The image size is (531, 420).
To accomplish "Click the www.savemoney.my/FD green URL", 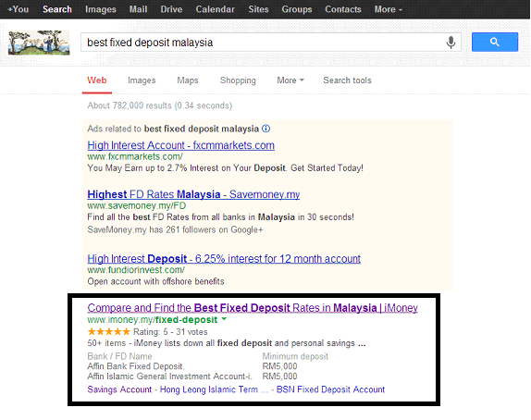I will coord(137,205).
